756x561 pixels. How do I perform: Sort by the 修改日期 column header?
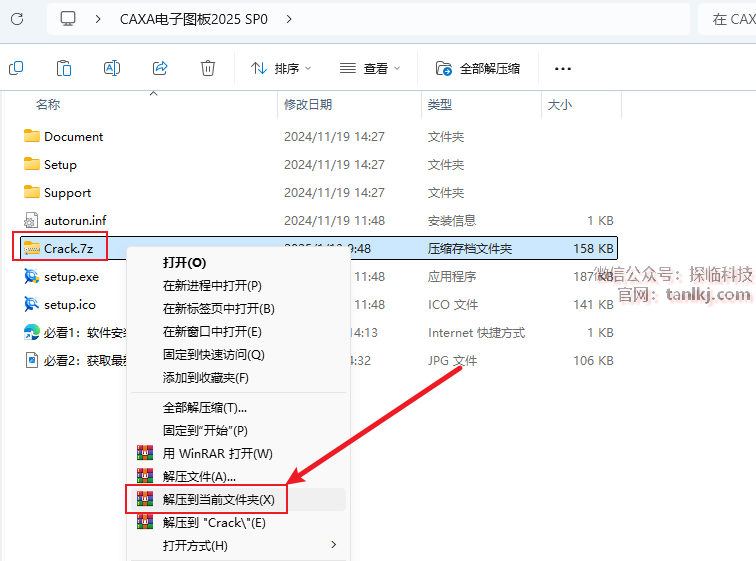(308, 104)
